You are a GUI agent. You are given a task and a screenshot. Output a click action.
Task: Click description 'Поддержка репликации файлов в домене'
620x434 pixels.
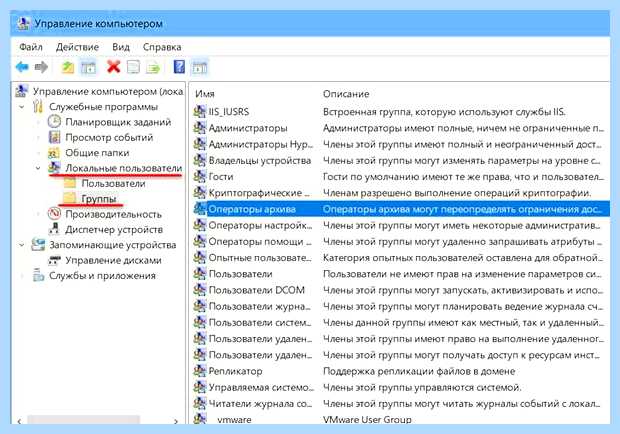419,371
